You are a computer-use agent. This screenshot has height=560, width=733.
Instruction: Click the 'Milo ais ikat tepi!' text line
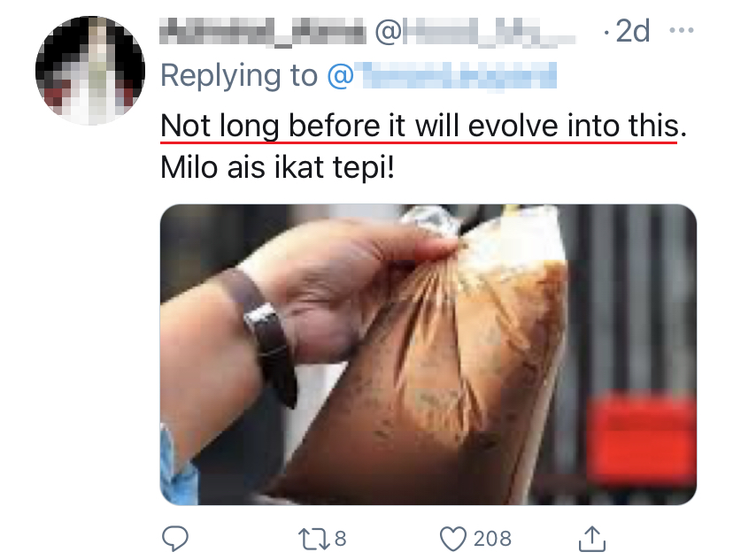(x=277, y=167)
